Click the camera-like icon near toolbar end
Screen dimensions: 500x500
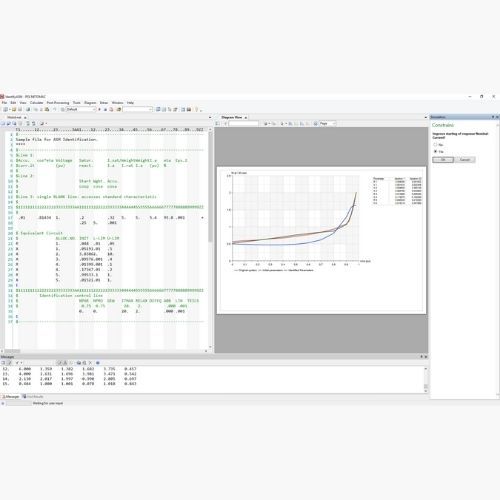click(x=189, y=109)
